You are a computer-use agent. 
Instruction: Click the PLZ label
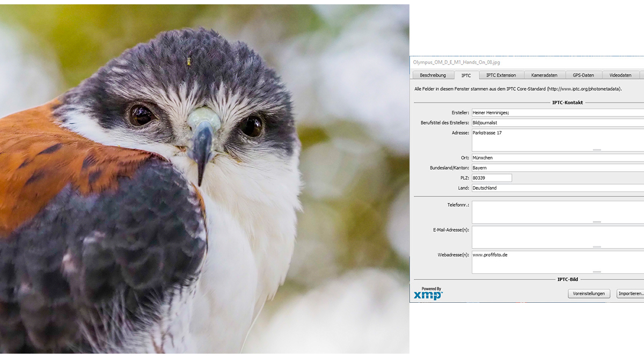465,178
